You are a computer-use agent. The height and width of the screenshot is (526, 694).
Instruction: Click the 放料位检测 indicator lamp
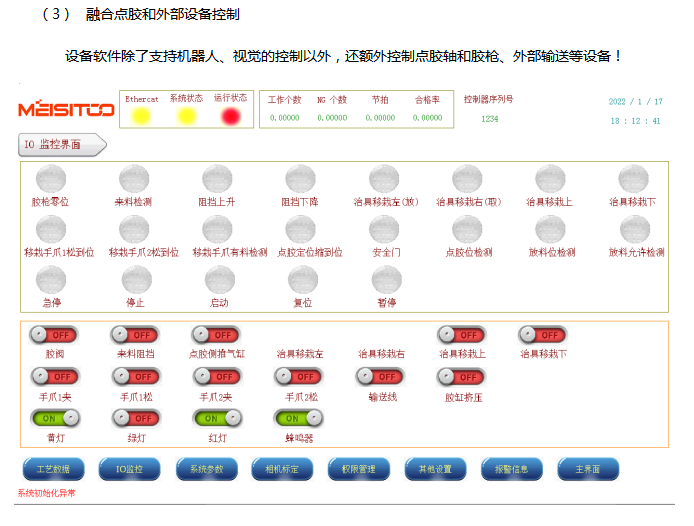click(x=551, y=230)
